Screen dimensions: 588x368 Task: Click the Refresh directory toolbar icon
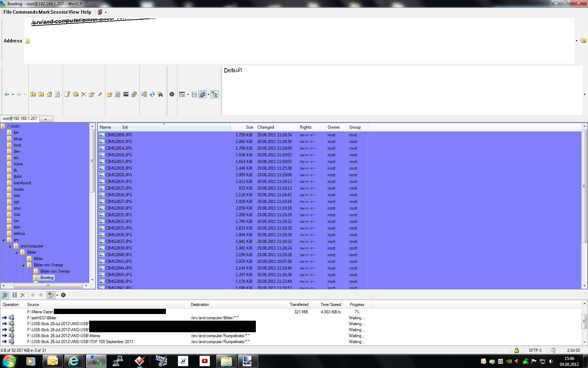point(57,94)
